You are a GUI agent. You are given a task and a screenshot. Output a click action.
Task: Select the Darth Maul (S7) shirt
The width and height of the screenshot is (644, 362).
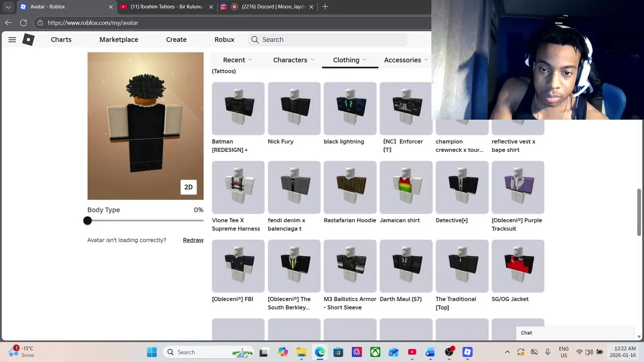point(406,266)
